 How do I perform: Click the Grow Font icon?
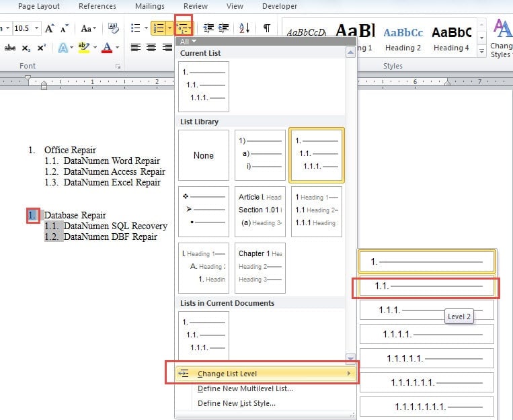49,28
